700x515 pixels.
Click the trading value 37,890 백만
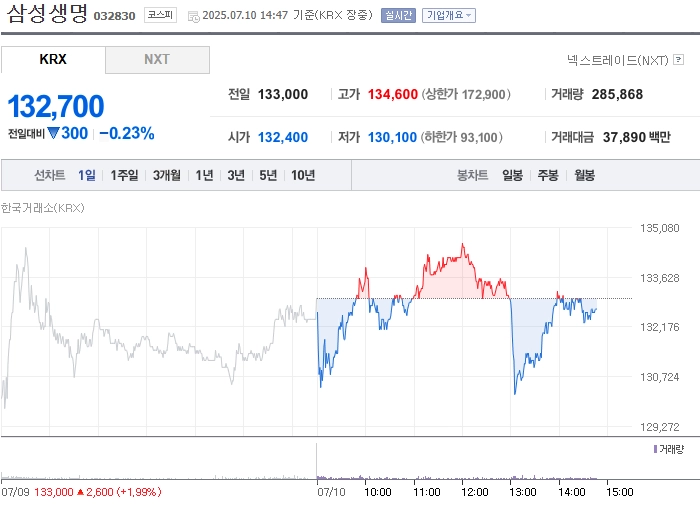tap(637, 137)
